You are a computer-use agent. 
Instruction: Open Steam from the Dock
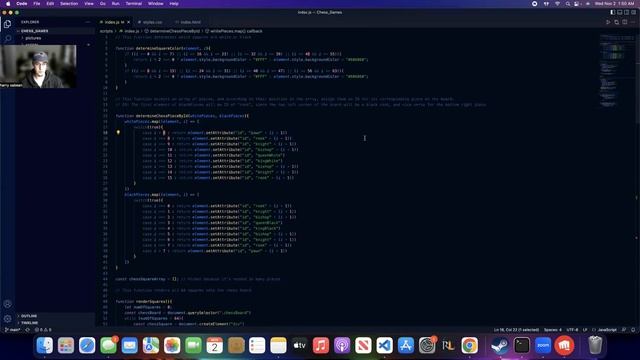(500, 346)
